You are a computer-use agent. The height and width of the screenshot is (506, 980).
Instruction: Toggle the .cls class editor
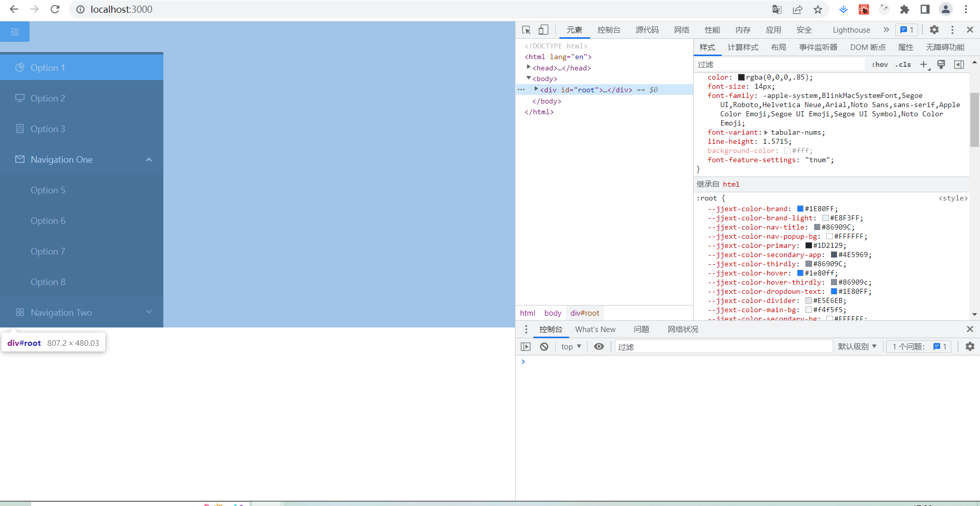pyautogui.click(x=903, y=65)
